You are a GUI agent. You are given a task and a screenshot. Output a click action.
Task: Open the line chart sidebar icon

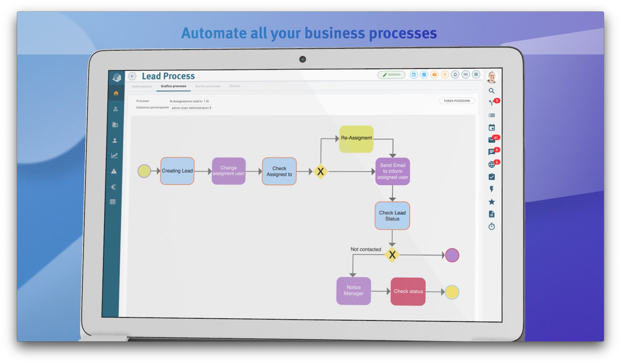click(x=114, y=156)
